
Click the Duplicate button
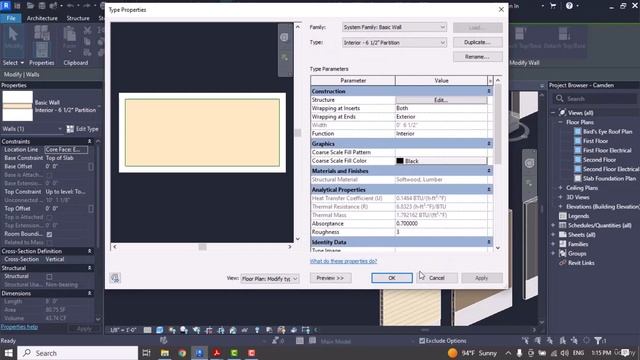tap(478, 42)
